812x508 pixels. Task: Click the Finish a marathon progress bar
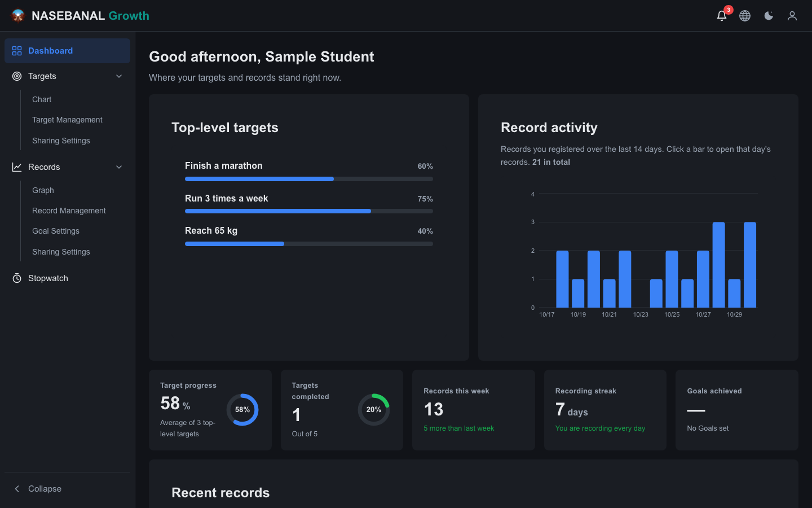click(x=309, y=179)
